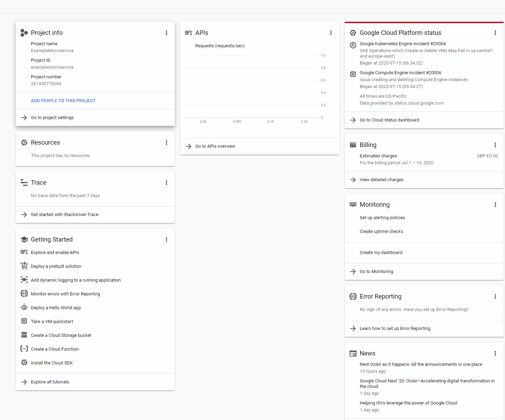Image resolution: width=505 pixels, height=420 pixels.
Task: Open the Billing card options menu
Action: (495, 145)
